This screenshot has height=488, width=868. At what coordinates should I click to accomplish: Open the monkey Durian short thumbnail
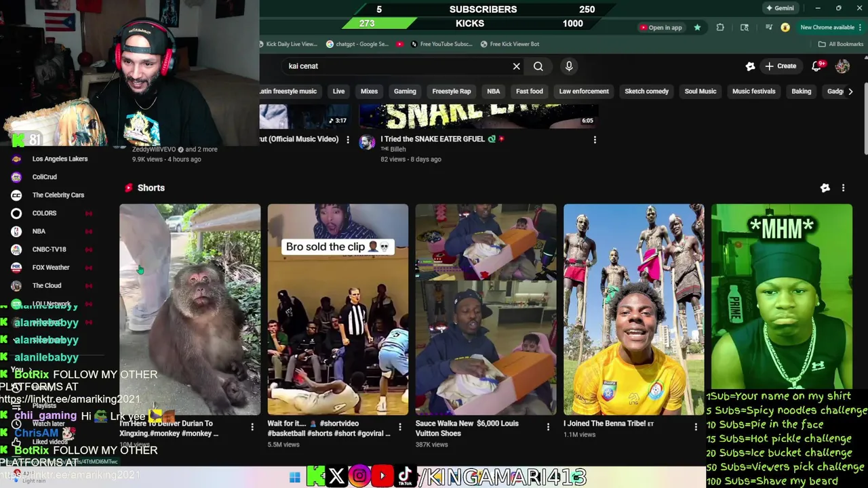click(x=190, y=309)
